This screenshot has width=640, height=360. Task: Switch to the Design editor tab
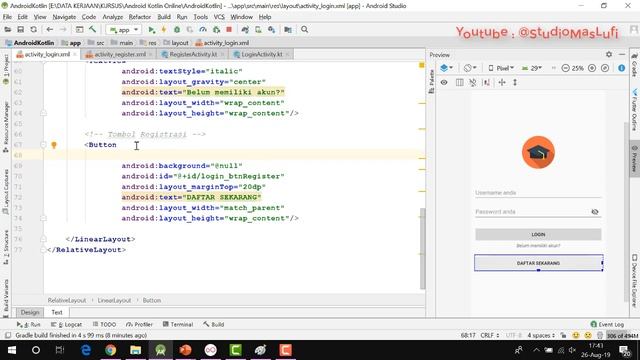[x=30, y=312]
